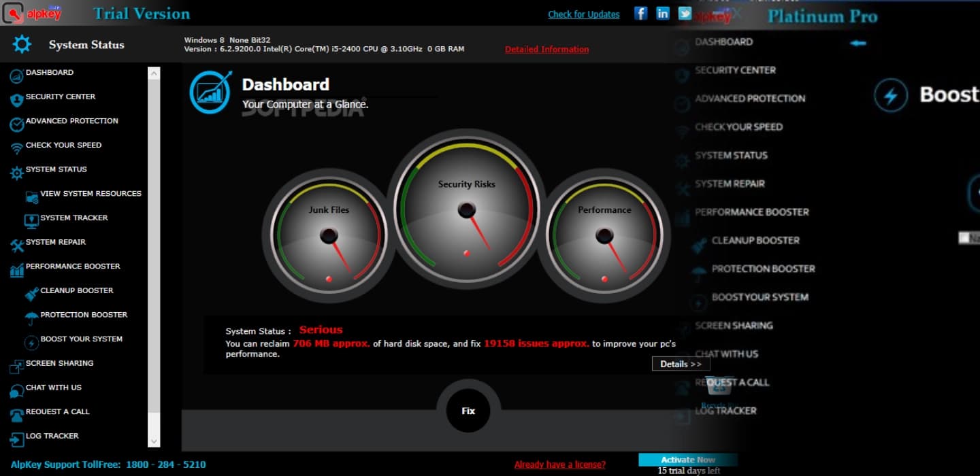The height and width of the screenshot is (476, 980).
Task: Select DASHBOARD in Platinum Pro window menu
Action: (x=724, y=42)
